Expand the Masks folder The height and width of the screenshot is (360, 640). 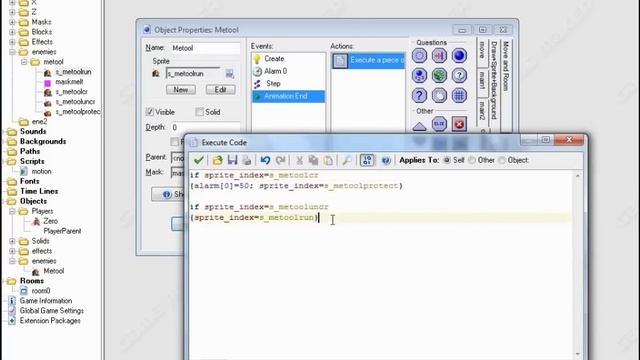(x=12, y=22)
